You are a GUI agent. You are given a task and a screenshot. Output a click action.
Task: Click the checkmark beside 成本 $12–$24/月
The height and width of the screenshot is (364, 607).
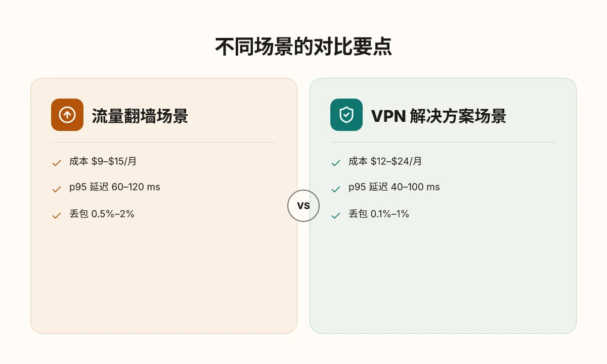coord(336,163)
